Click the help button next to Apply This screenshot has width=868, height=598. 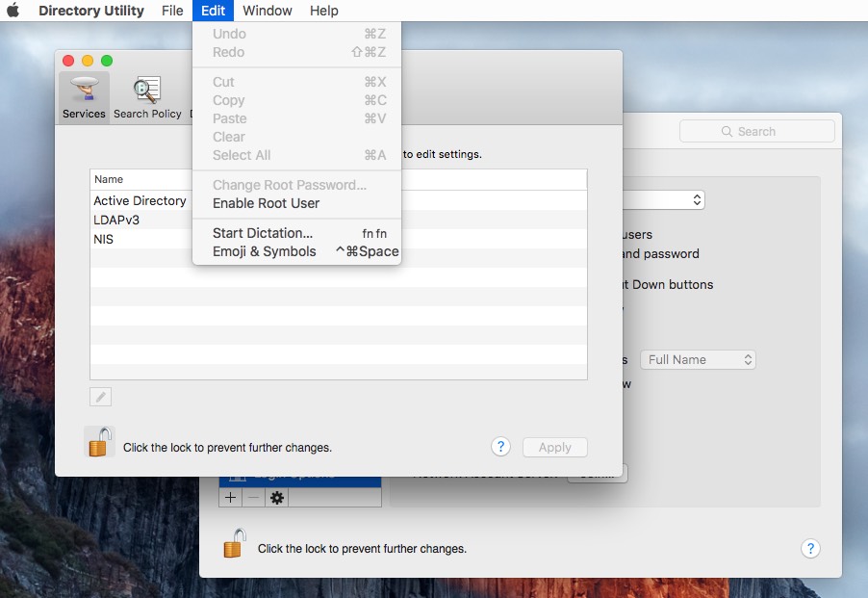501,446
